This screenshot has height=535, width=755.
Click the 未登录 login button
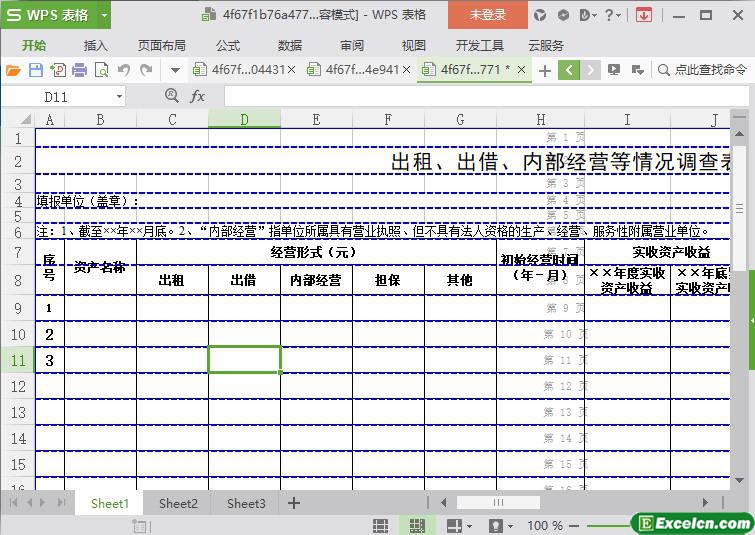[x=488, y=15]
